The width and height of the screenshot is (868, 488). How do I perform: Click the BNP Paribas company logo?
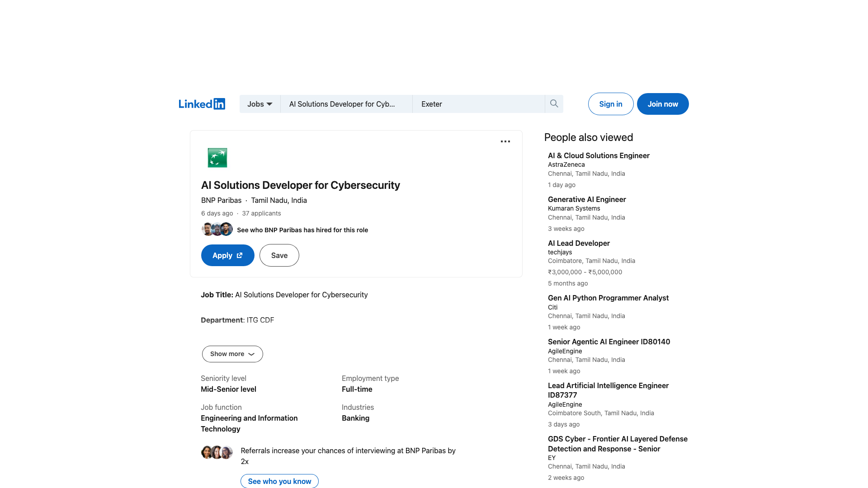pyautogui.click(x=217, y=158)
